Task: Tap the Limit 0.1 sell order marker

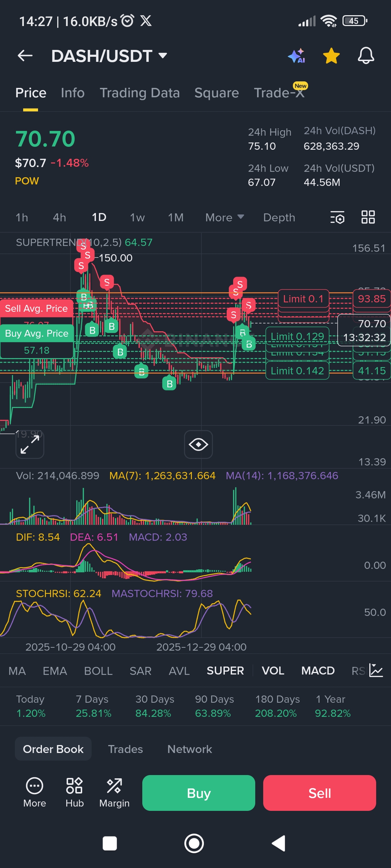Action: (303, 299)
